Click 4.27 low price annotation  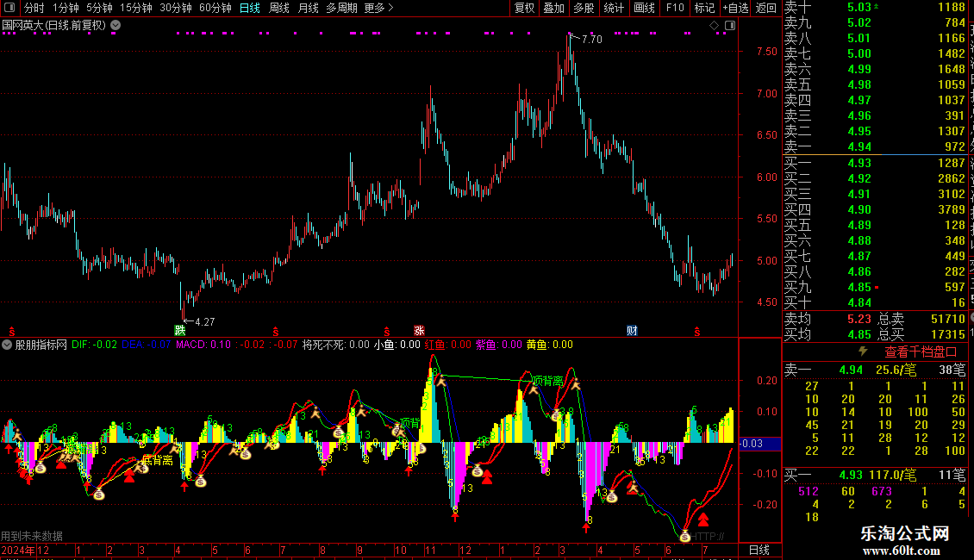(x=204, y=321)
